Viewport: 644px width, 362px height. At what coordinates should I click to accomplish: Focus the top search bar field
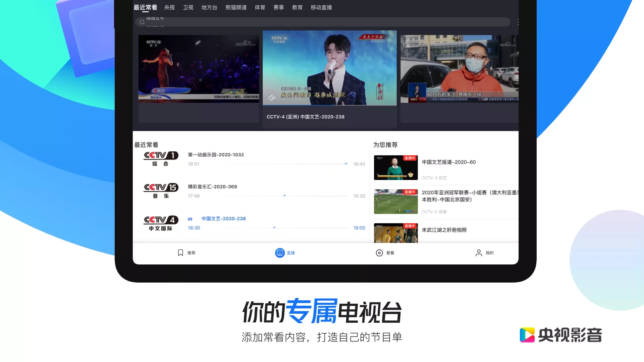323,22
